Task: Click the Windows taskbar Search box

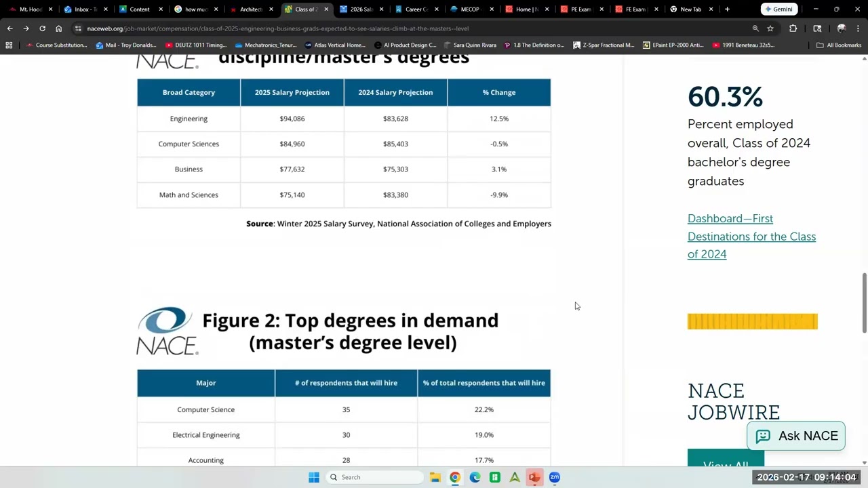Action: point(374,477)
